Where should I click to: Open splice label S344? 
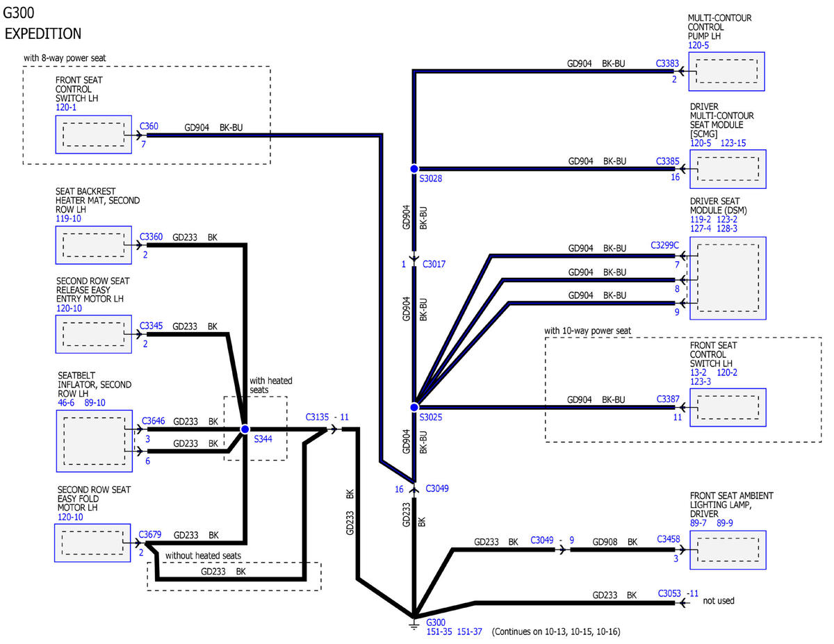263,439
